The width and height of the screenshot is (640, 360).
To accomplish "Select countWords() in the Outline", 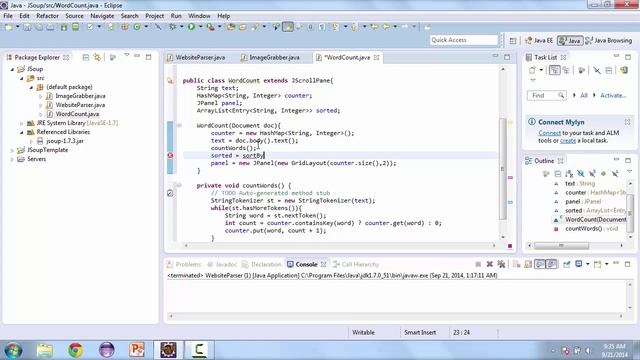I will 591,229.
